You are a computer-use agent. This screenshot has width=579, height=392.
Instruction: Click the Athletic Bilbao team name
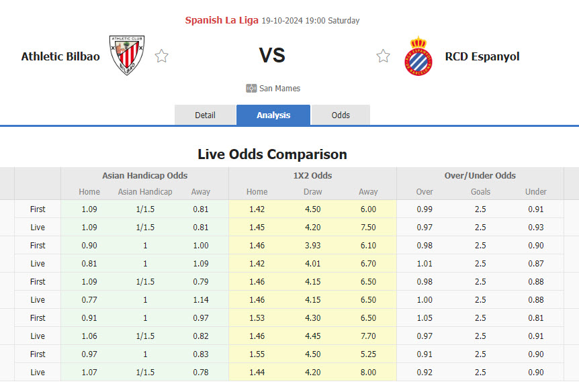point(60,56)
